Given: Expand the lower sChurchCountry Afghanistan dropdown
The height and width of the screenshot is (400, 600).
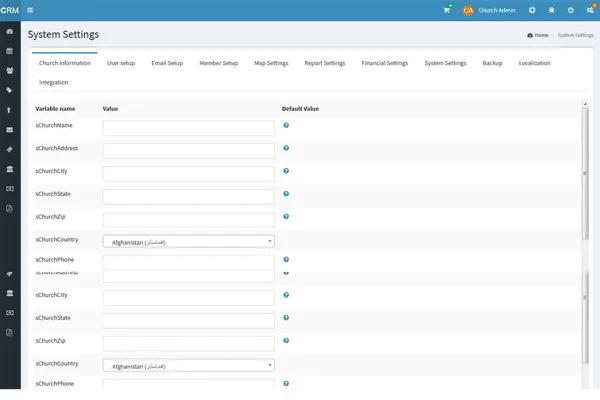Looking at the screenshot, I should pos(188,366).
